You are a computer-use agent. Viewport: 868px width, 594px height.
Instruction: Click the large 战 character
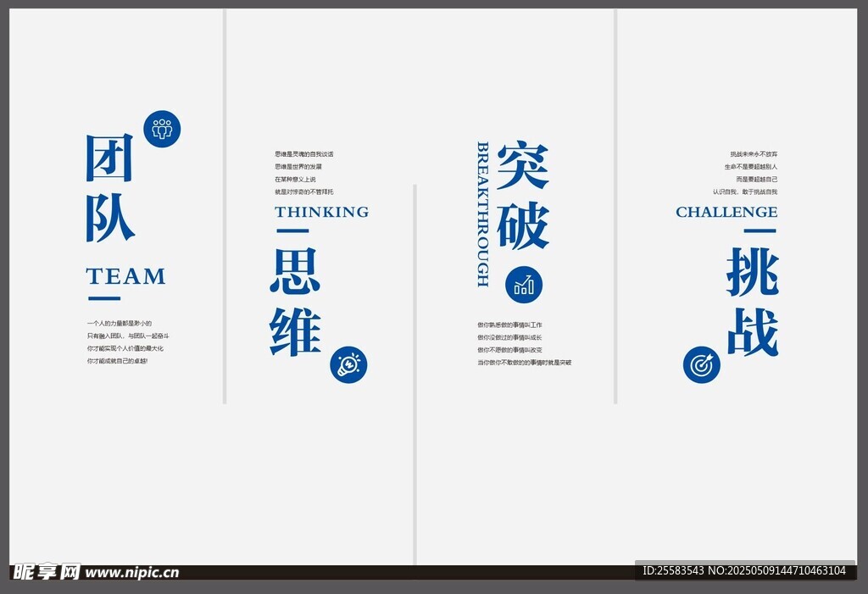coord(753,331)
